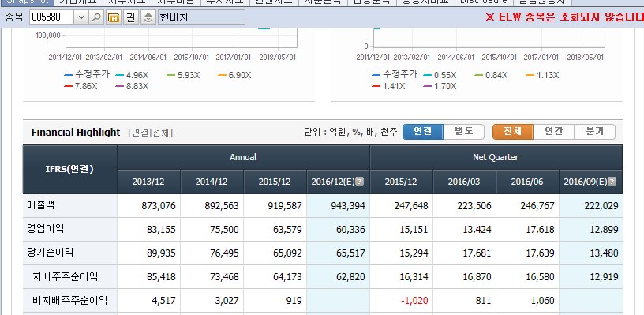This screenshot has width=644, height=315.
Task: Click the [연결|전체] label
Action: [x=150, y=133]
